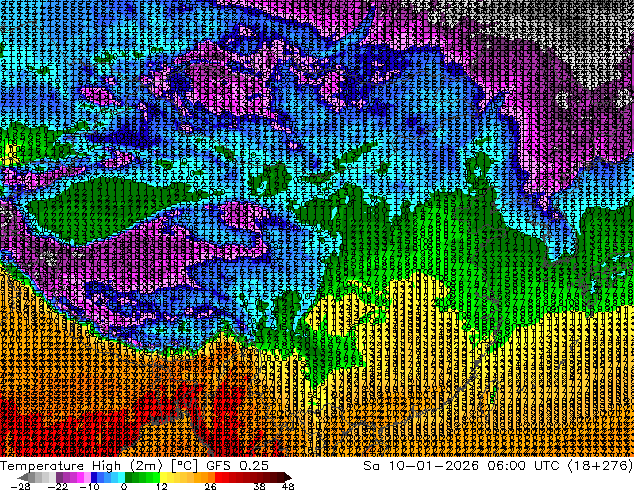Click the '-22' legend scale label
The height and width of the screenshot is (490, 634).
click(58, 486)
